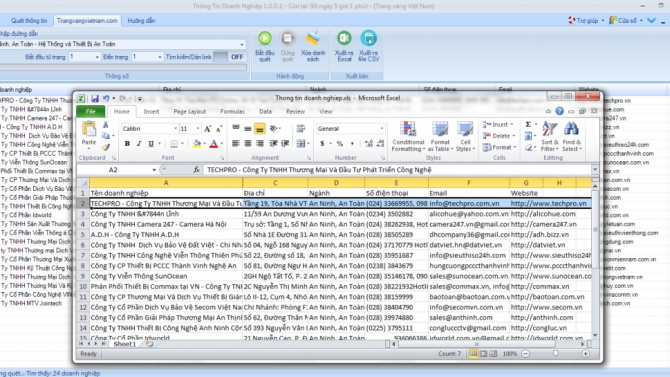Click the Format cells button
670x377 pixels.
pyautogui.click(x=498, y=147)
